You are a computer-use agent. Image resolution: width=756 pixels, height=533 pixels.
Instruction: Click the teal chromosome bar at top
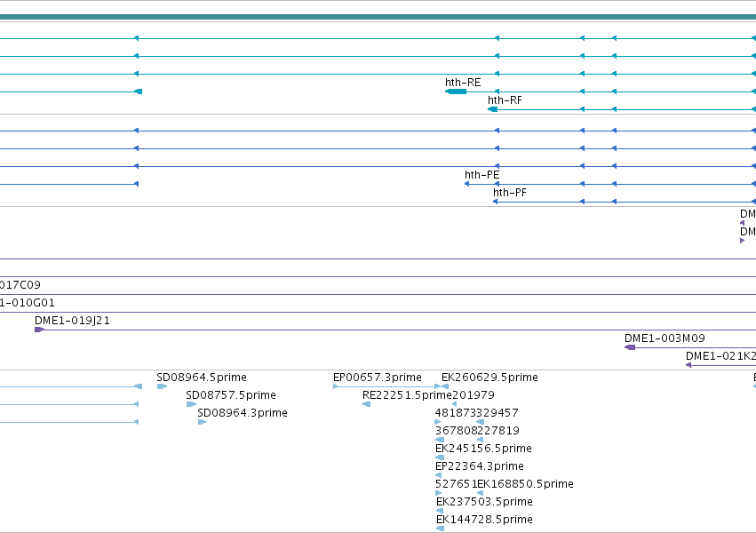(378, 18)
